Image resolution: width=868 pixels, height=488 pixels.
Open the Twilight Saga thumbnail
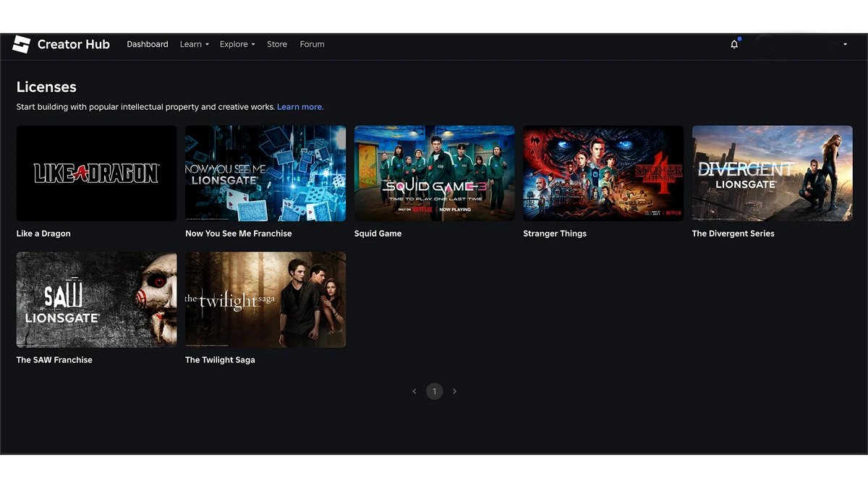[x=265, y=299]
